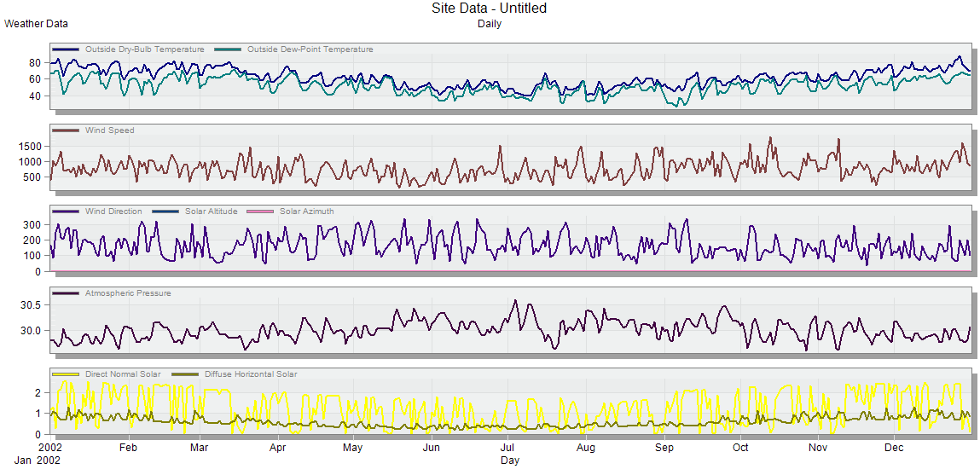The height and width of the screenshot is (475, 980).
Task: Select the 'Outside Dry-Bulb Temperature' legend label
Action: (x=144, y=49)
